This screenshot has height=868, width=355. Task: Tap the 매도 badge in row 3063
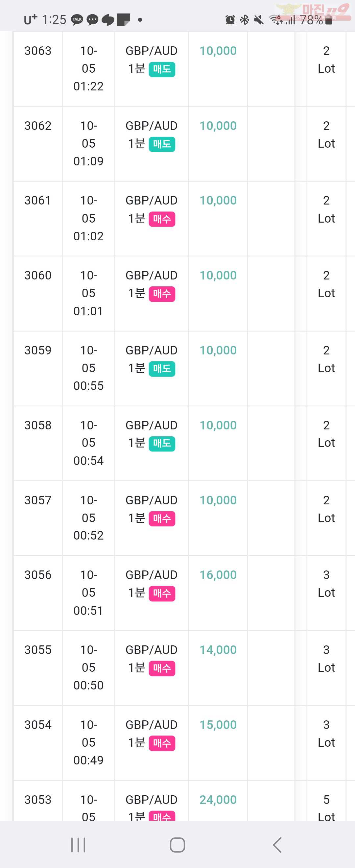click(x=162, y=69)
